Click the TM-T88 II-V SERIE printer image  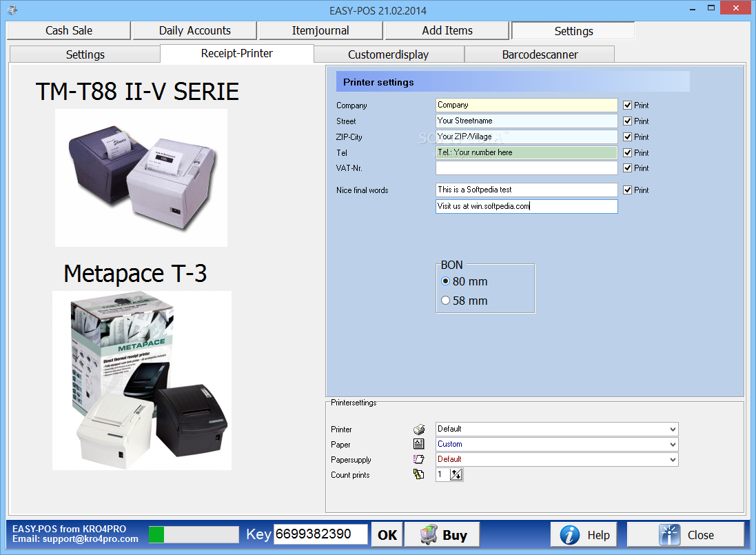click(141, 177)
